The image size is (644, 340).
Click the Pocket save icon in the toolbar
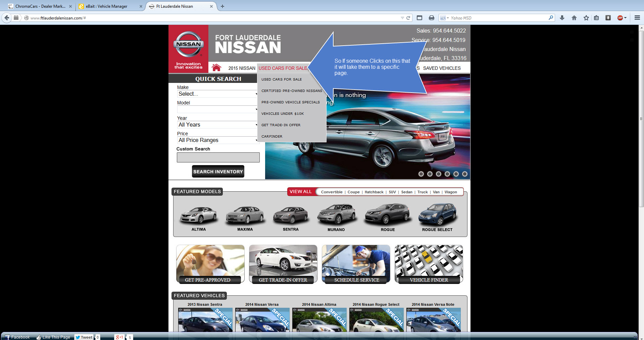(608, 18)
